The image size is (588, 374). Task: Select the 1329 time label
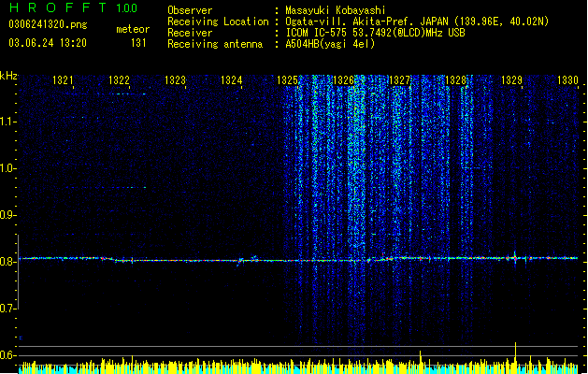[512, 80]
